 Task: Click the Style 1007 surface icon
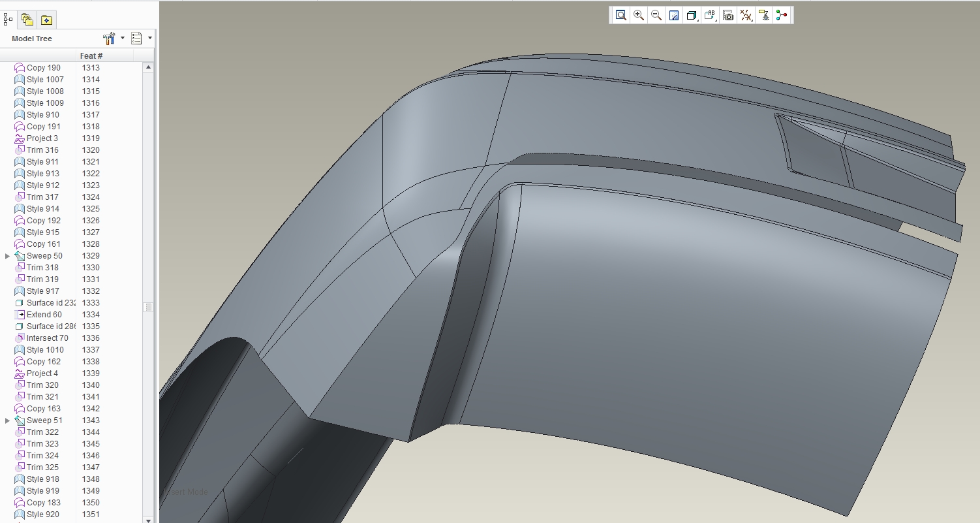click(20, 80)
